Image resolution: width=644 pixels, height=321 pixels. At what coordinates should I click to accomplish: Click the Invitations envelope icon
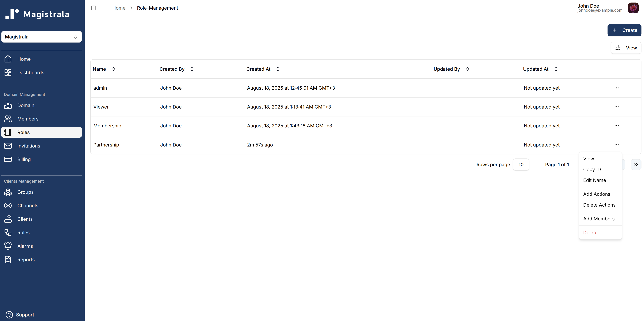pyautogui.click(x=8, y=146)
